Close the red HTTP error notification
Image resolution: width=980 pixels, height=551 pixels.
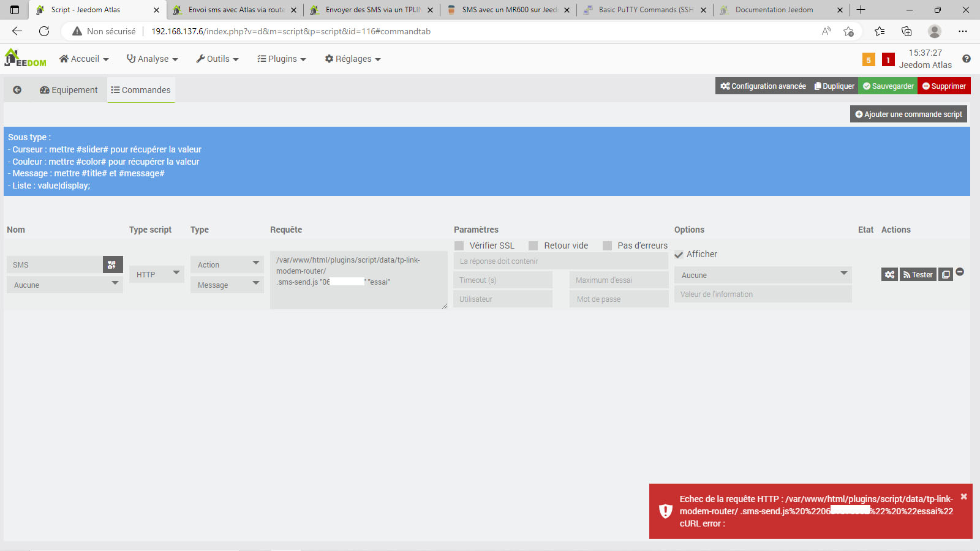963,497
